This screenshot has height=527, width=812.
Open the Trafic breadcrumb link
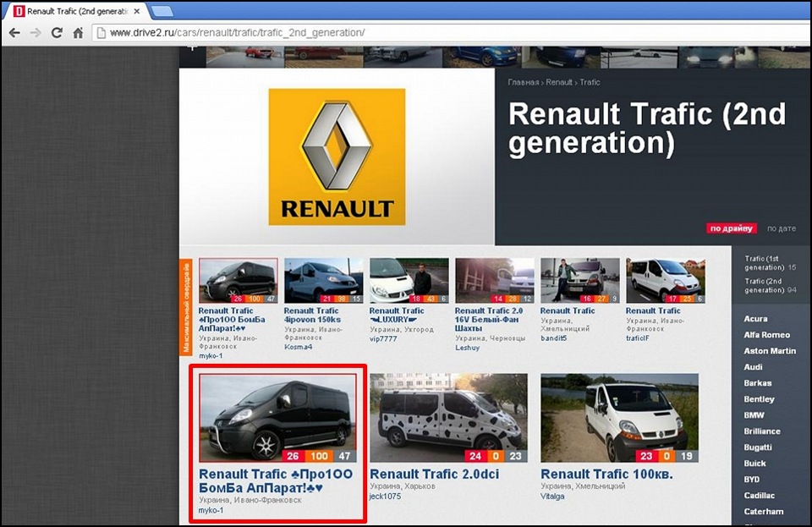(590, 82)
